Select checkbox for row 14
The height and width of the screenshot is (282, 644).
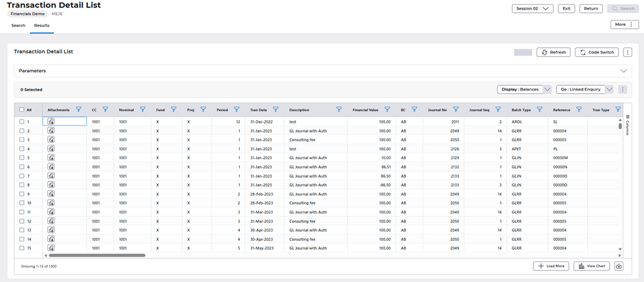pyautogui.click(x=22, y=239)
